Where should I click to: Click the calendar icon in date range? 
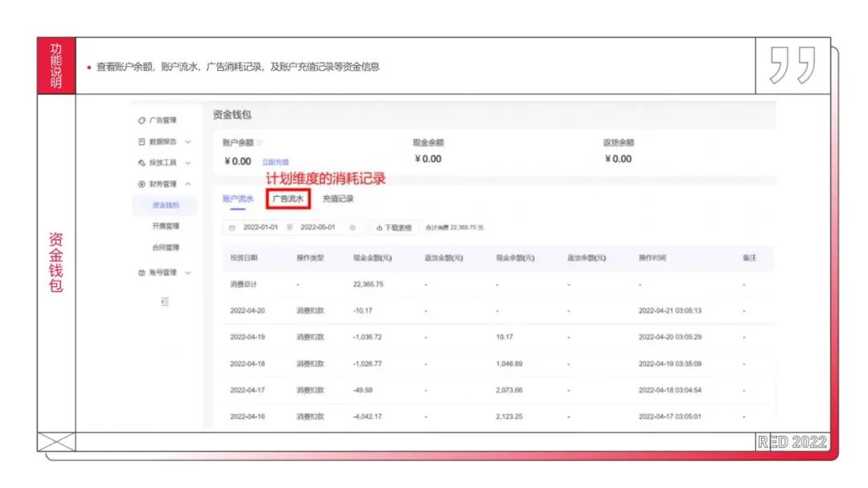click(x=232, y=228)
